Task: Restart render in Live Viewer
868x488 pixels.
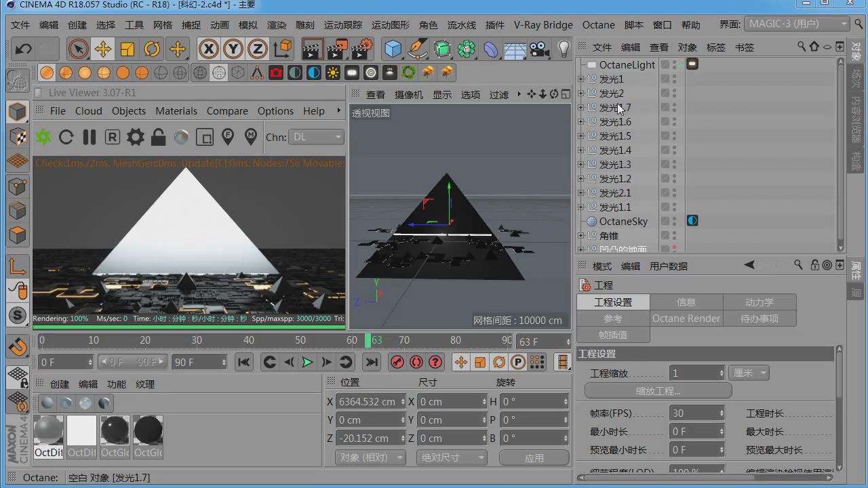Action: pos(66,137)
